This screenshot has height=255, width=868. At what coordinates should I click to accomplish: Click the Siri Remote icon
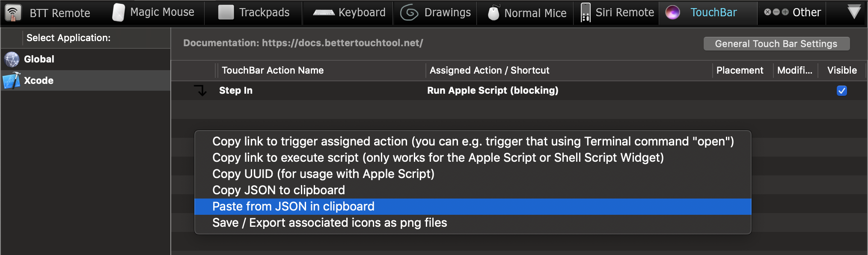point(586,13)
